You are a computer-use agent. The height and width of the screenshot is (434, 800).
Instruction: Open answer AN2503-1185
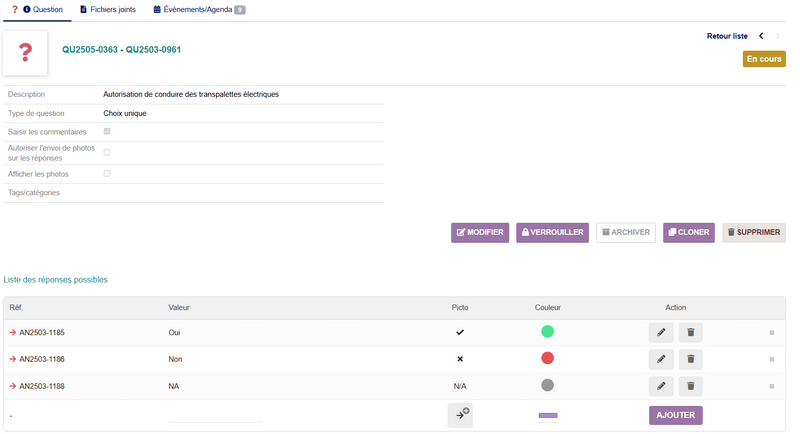(42, 333)
